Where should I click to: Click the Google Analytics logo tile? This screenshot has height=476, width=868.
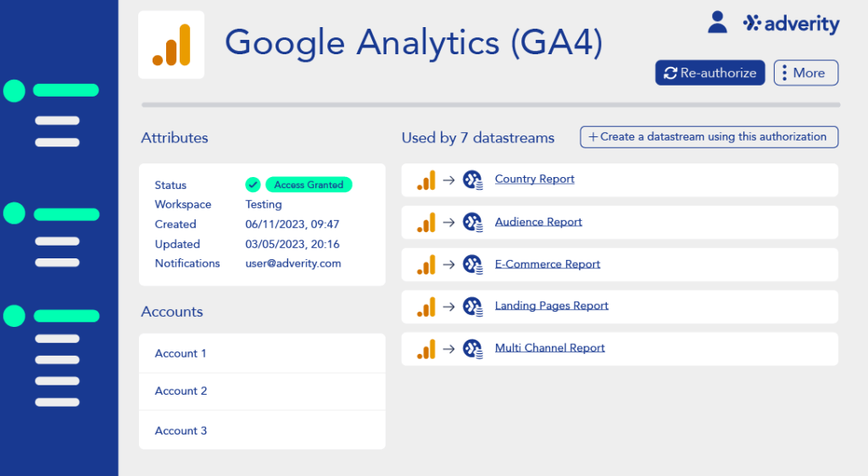tap(171, 45)
